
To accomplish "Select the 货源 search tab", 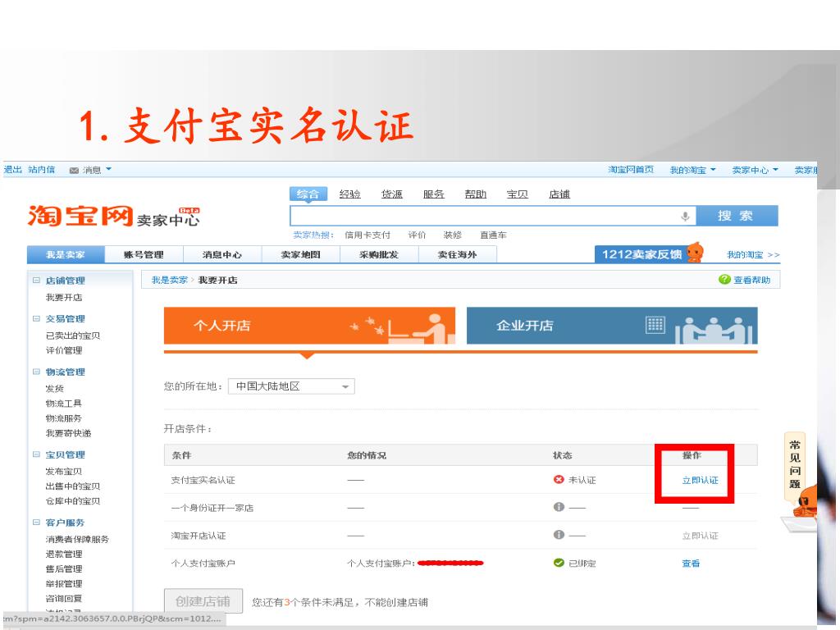I will [x=391, y=194].
